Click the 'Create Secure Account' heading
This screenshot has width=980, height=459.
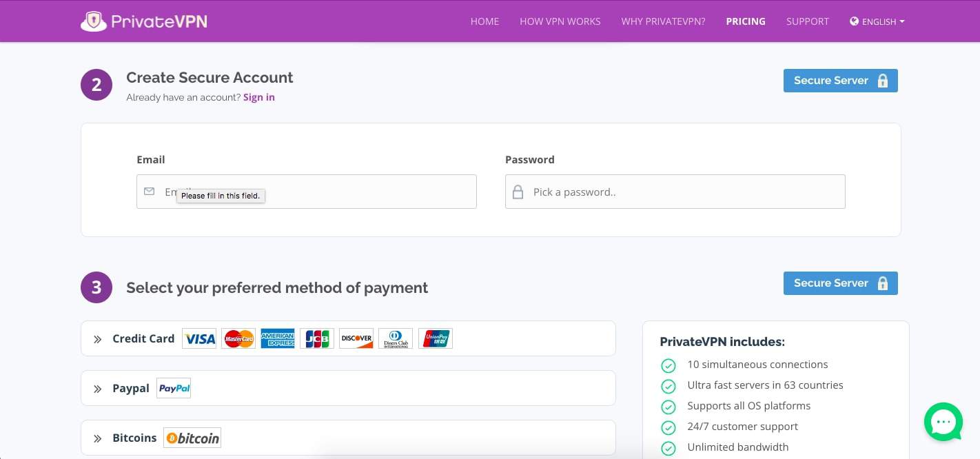[x=210, y=78]
